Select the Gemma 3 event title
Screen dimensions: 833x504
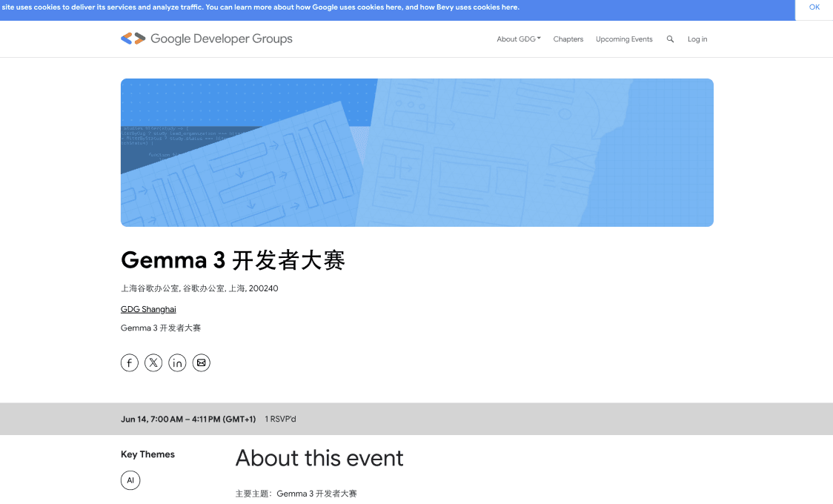click(x=233, y=259)
